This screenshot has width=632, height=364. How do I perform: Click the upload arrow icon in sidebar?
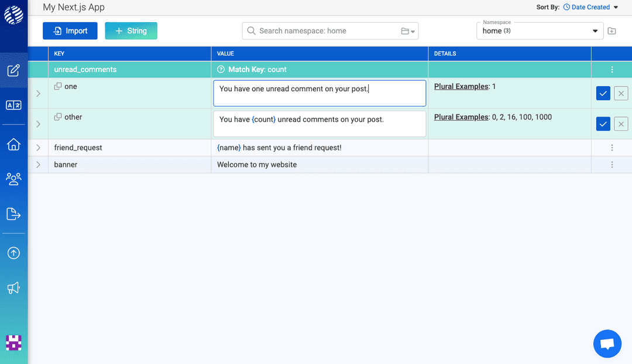coord(13,253)
